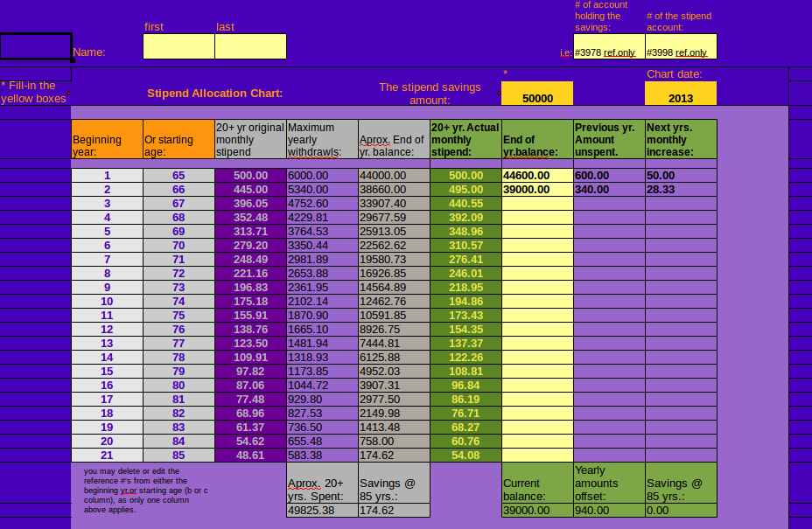The image size is (812, 529).
Task: Select the 'Current balance:' label cell
Action: 537,483
